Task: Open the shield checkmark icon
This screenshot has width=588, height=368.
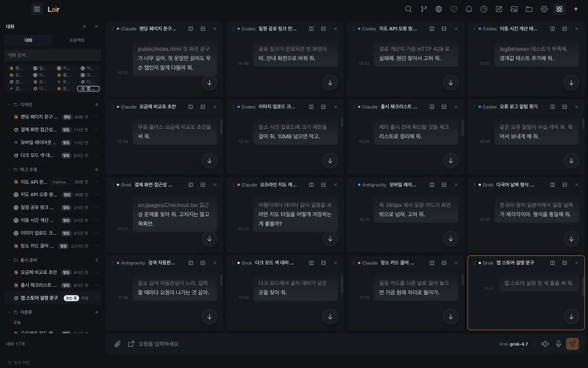Action: [454, 9]
